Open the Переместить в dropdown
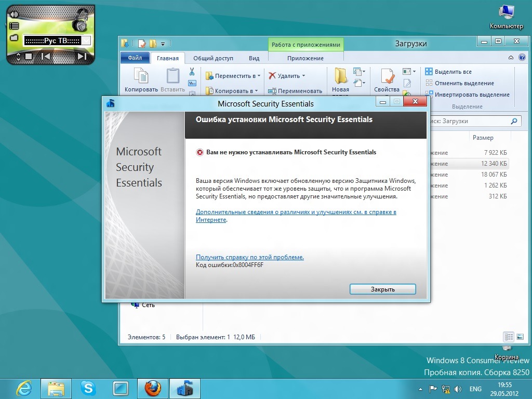Screen dimensions: 532x399 (233, 76)
